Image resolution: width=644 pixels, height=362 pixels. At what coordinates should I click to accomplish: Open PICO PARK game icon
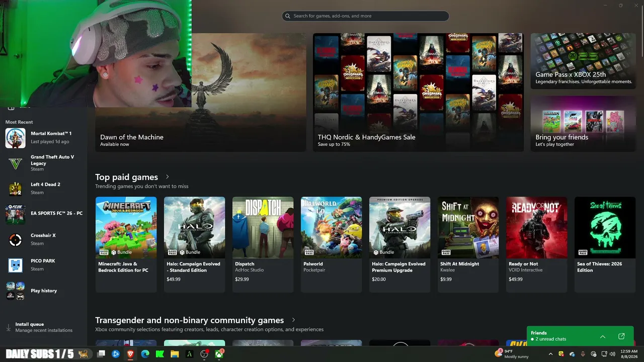click(x=15, y=265)
